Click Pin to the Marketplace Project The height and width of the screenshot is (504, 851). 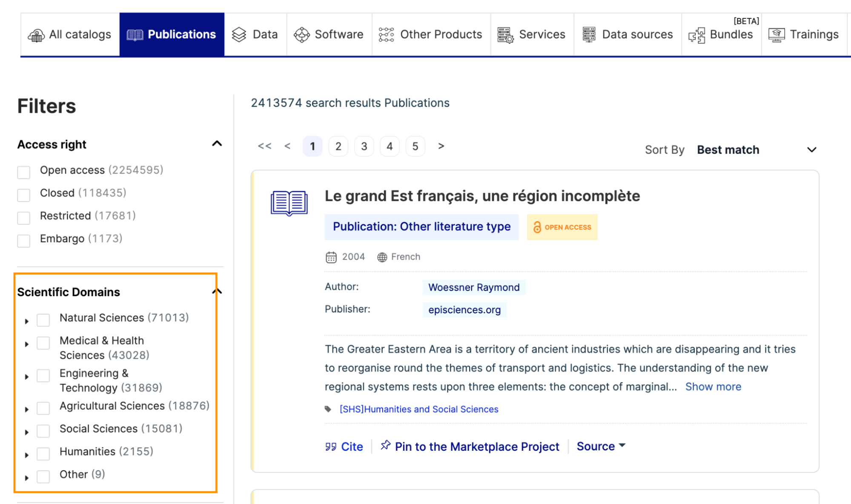470,446
